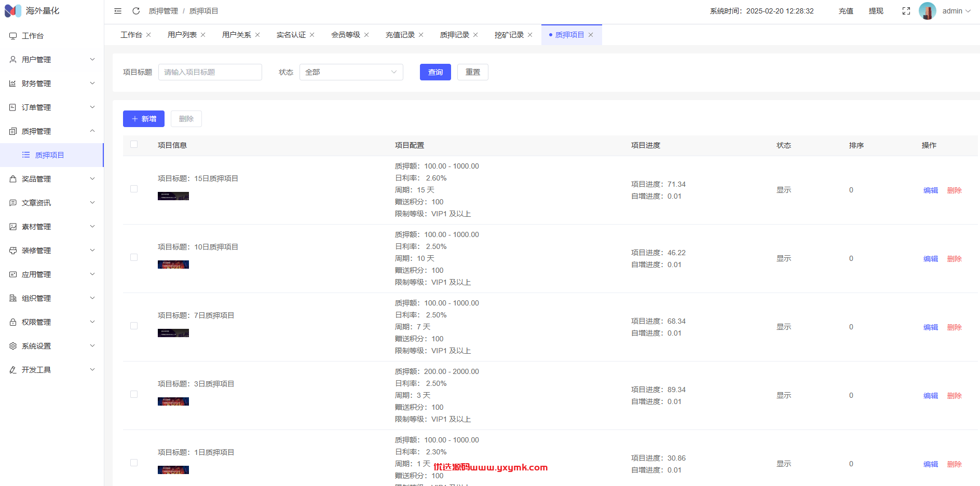Open thumbnail image of 10日质押项目
The width and height of the screenshot is (980, 486).
173,265
